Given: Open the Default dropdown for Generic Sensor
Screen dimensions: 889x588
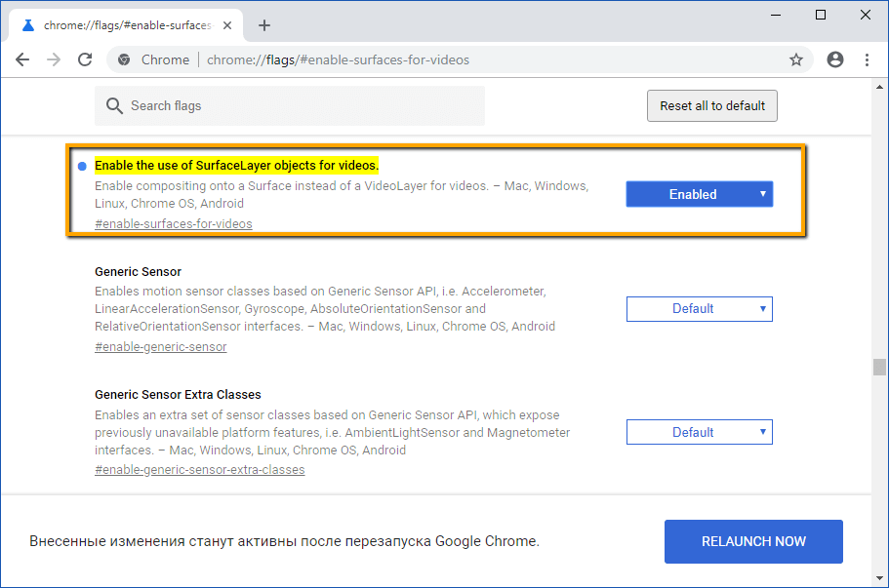Looking at the screenshot, I should (x=699, y=309).
